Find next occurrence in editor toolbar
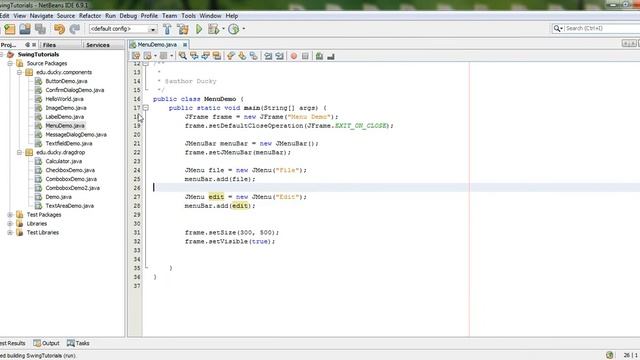Screen dimensions: 640x360 205,56
